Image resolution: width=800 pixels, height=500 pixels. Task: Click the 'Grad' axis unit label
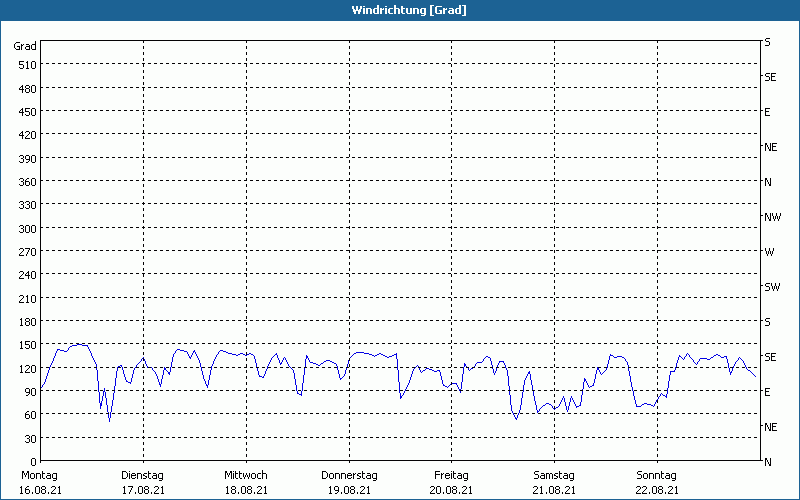tap(25, 46)
